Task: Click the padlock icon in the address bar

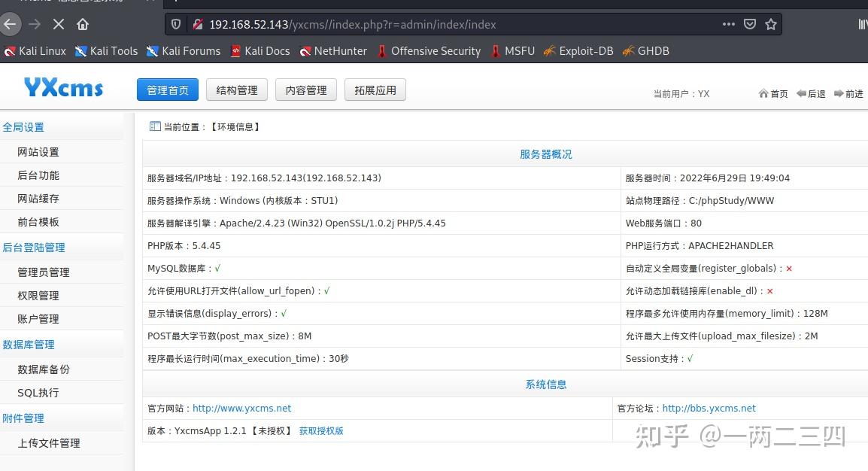Action: click(197, 24)
